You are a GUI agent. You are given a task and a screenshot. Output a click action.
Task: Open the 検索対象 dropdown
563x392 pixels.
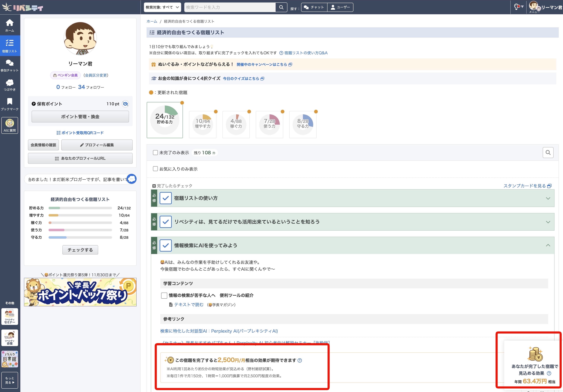click(x=162, y=7)
